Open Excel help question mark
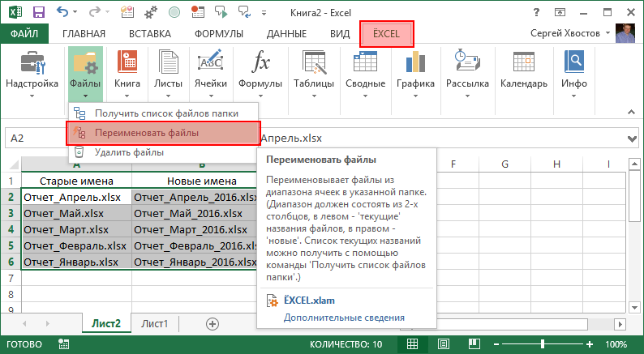 click(536, 13)
